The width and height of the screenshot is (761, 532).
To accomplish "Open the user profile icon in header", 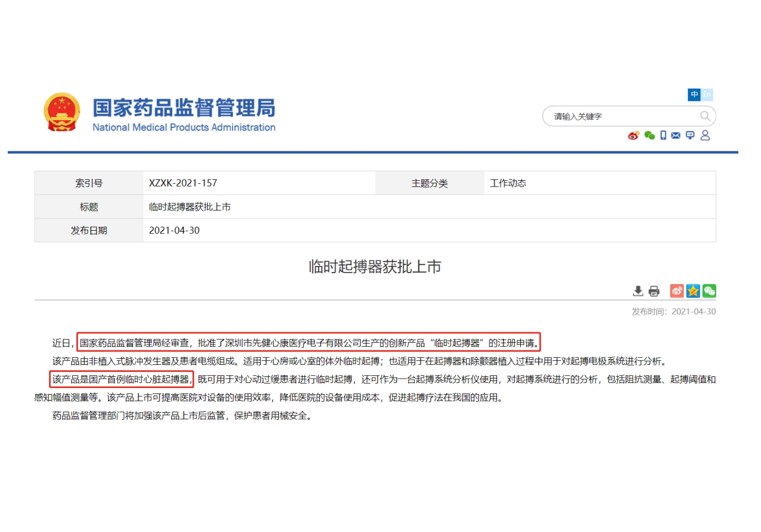I will point(705,136).
